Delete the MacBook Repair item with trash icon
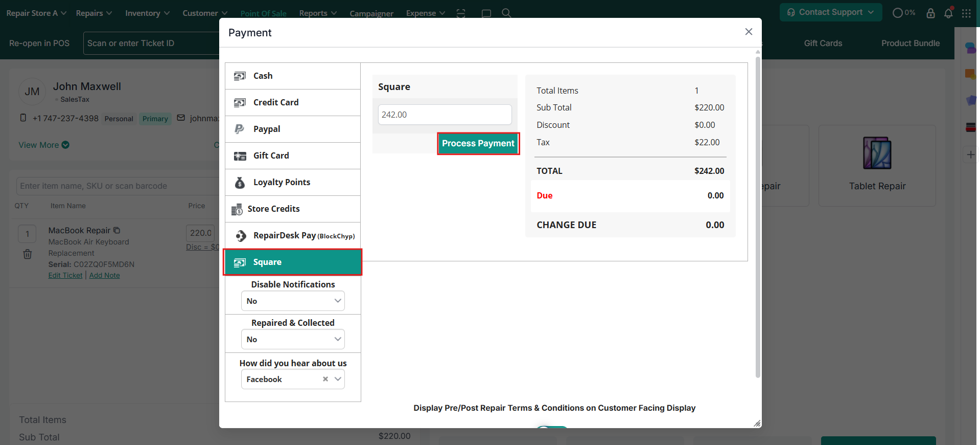 point(28,254)
